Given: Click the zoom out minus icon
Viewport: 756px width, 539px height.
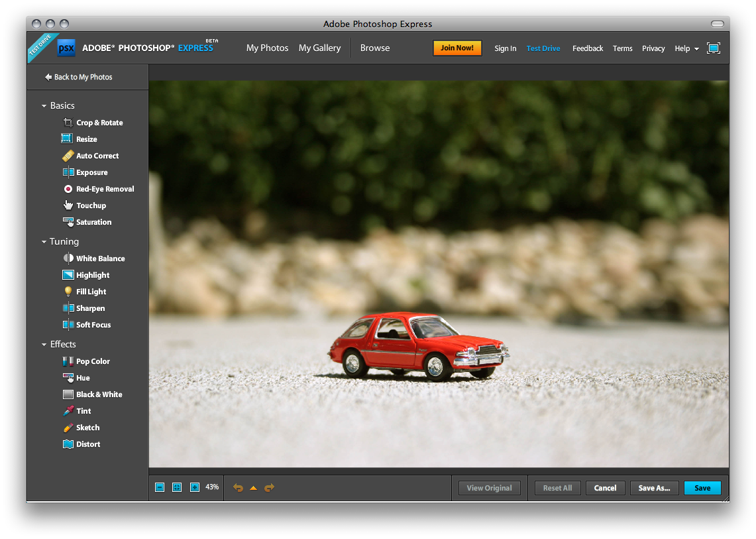Looking at the screenshot, I should pyautogui.click(x=160, y=487).
